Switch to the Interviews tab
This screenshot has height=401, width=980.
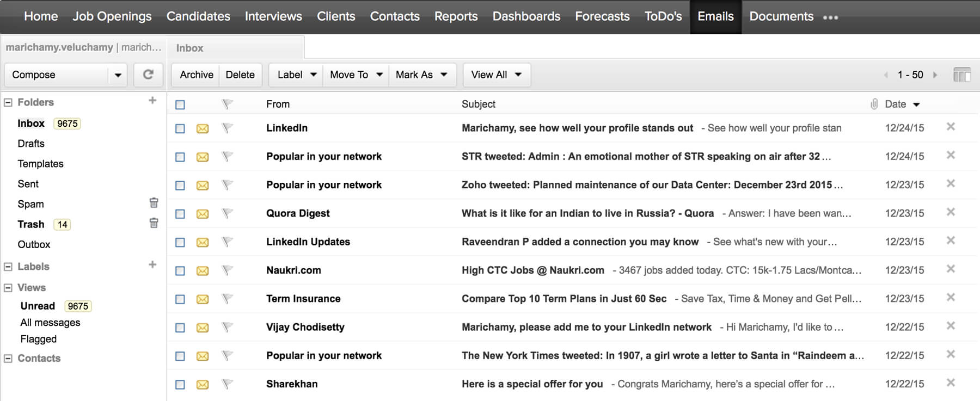click(x=273, y=16)
